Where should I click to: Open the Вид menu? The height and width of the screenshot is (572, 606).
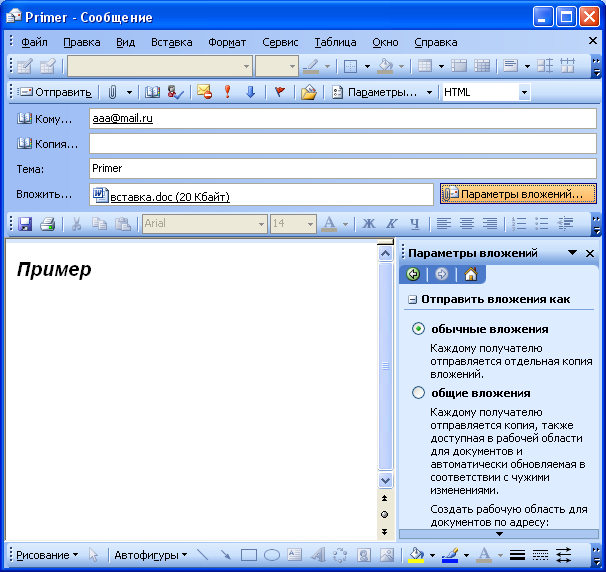point(126,42)
